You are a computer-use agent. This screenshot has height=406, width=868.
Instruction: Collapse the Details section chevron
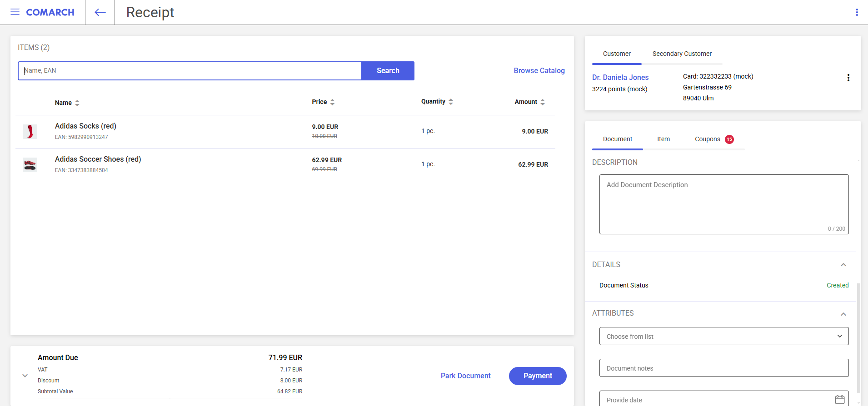843,265
